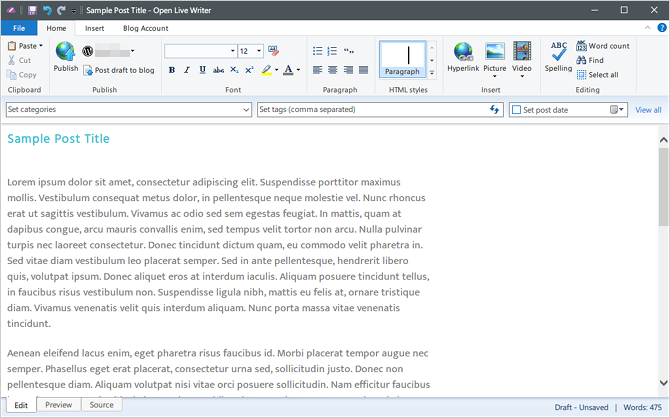This screenshot has height=418, width=670.
Task: Expand the Paste options arrow
Action: [x=41, y=45]
